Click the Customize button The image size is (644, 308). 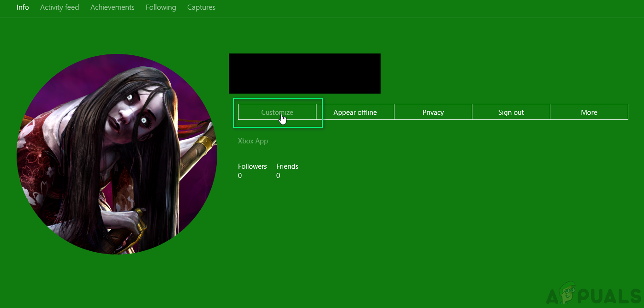click(277, 112)
